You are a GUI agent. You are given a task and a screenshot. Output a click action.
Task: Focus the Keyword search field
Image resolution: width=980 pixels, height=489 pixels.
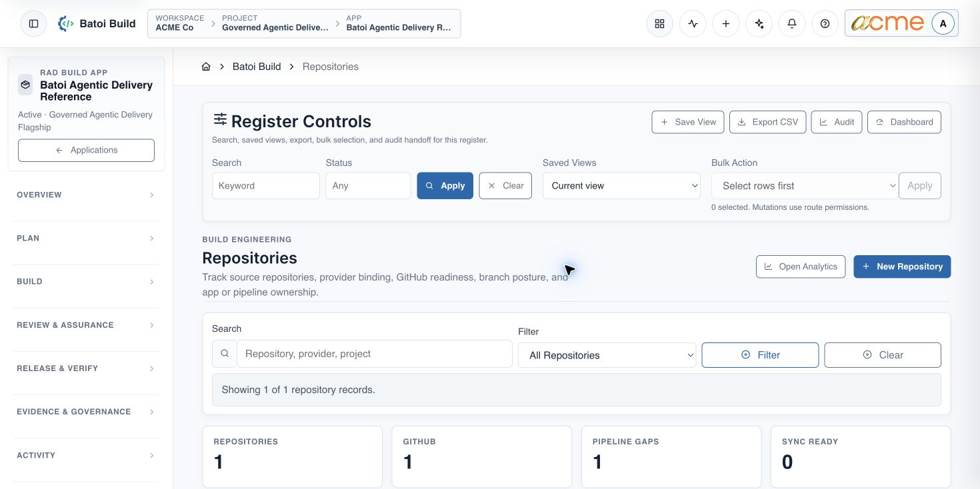(x=266, y=186)
